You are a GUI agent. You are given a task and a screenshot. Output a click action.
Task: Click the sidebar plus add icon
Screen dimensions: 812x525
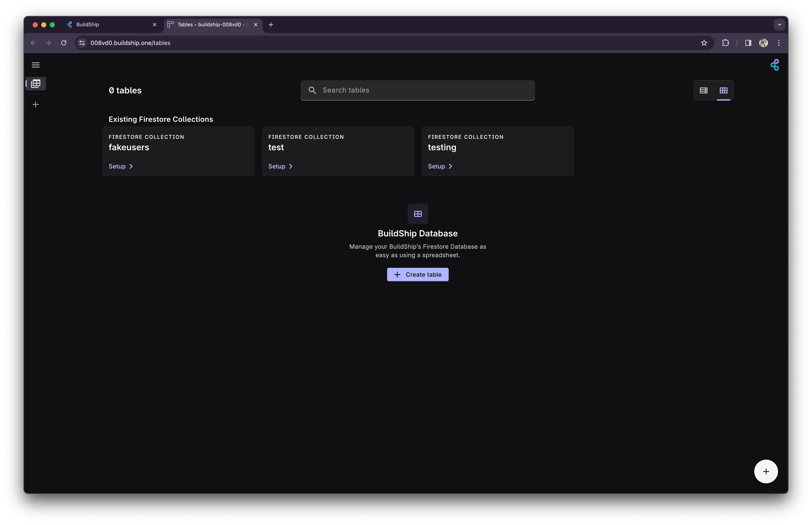(x=35, y=104)
